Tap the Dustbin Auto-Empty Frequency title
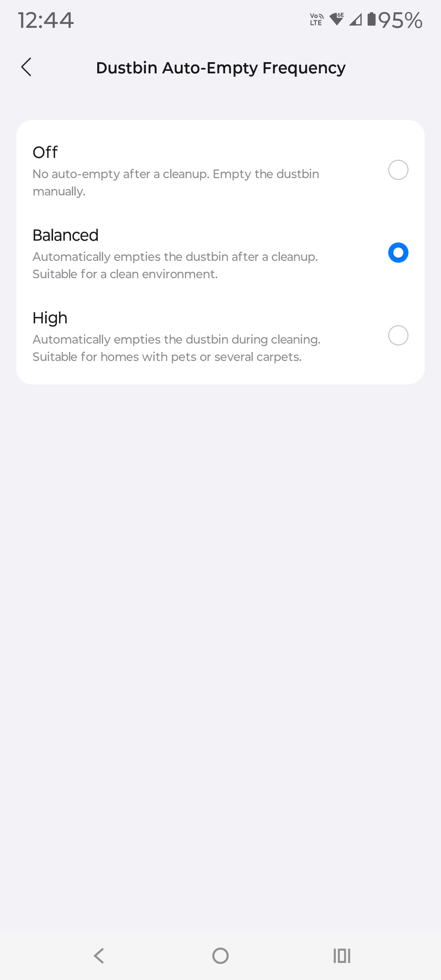The image size is (441, 980). 221,68
